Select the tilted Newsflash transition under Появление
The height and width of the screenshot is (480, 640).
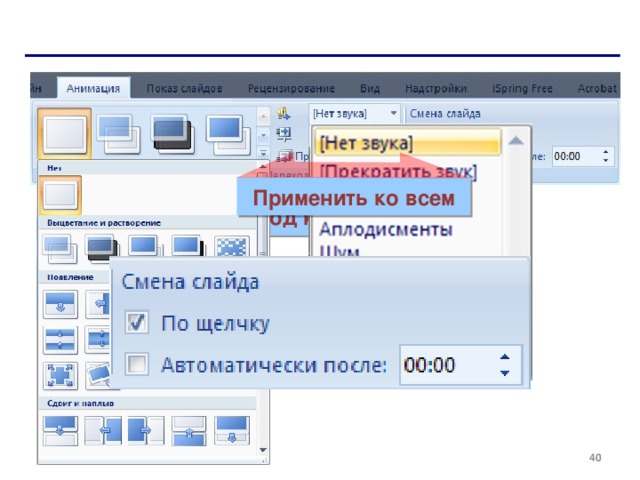pyautogui.click(x=98, y=375)
